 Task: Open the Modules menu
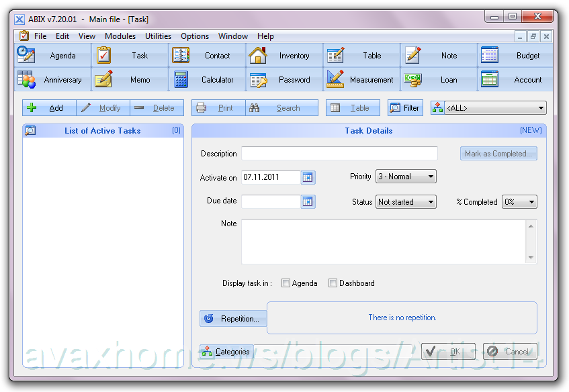pyautogui.click(x=120, y=36)
